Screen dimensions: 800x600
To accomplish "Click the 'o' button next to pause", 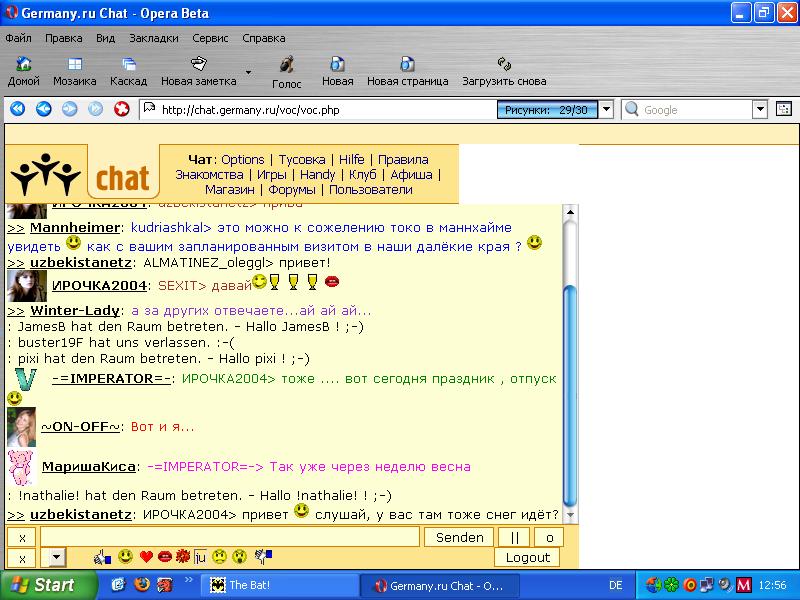I will click(549, 537).
